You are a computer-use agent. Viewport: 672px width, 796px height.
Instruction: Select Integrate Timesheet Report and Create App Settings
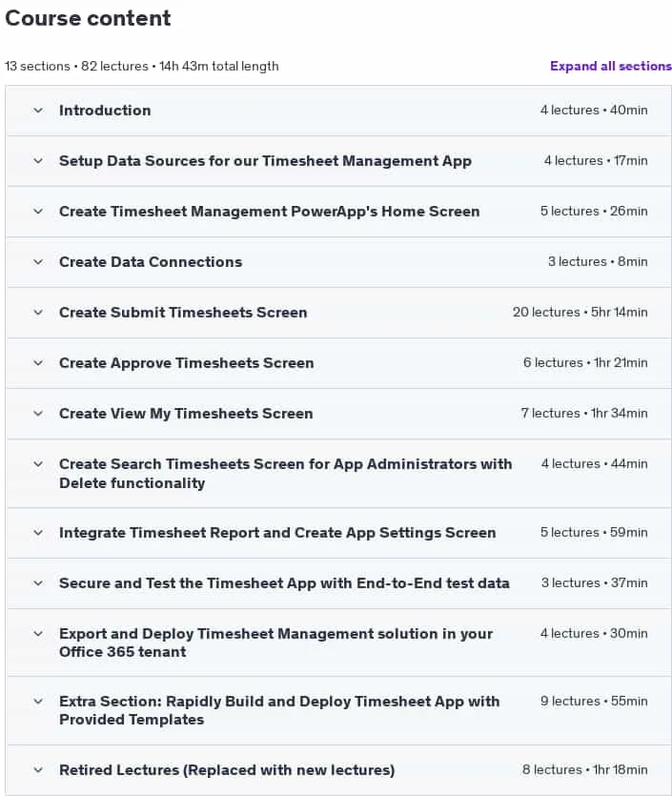click(277, 533)
